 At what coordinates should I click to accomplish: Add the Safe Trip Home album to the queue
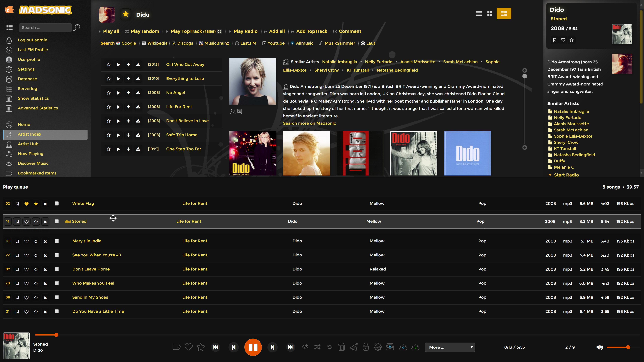point(128,135)
